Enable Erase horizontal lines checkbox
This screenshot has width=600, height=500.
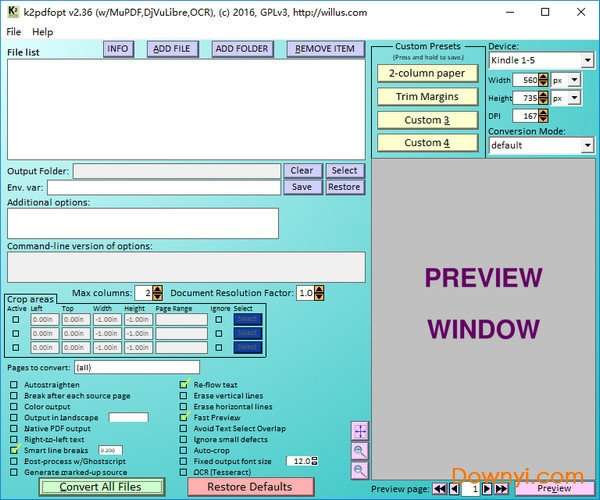tap(184, 407)
